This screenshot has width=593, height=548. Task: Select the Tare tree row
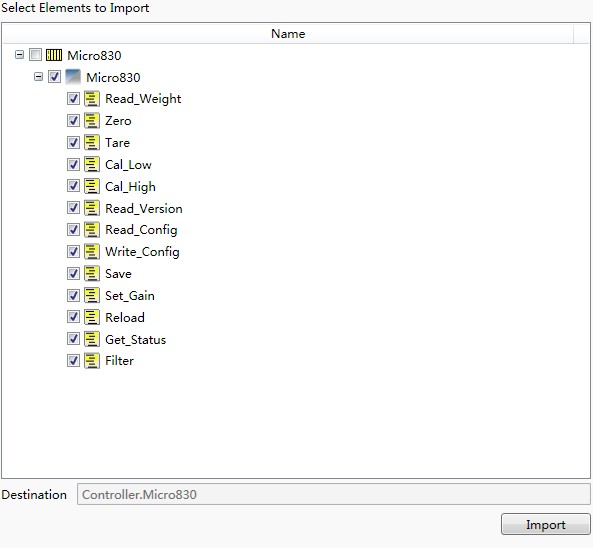117,143
